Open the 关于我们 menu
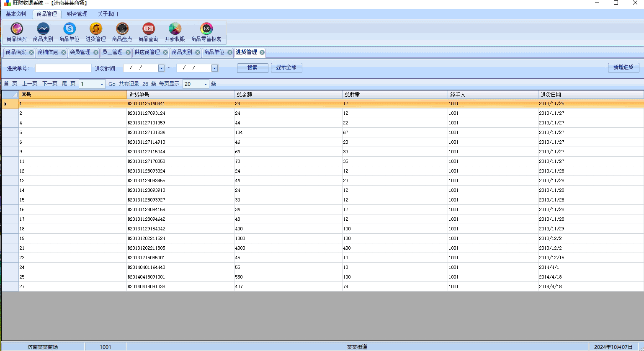Viewport: 644px width, 351px height. [x=108, y=14]
